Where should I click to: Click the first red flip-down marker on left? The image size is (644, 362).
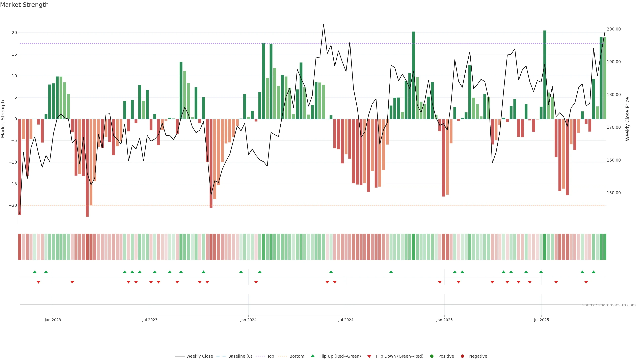click(39, 282)
